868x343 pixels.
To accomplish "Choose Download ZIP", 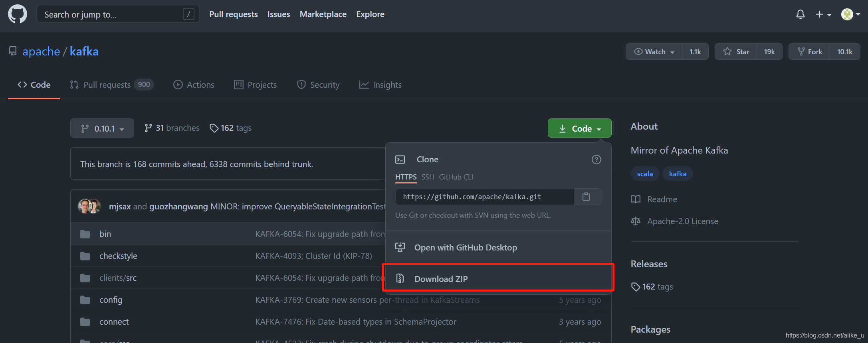I will click(498, 279).
